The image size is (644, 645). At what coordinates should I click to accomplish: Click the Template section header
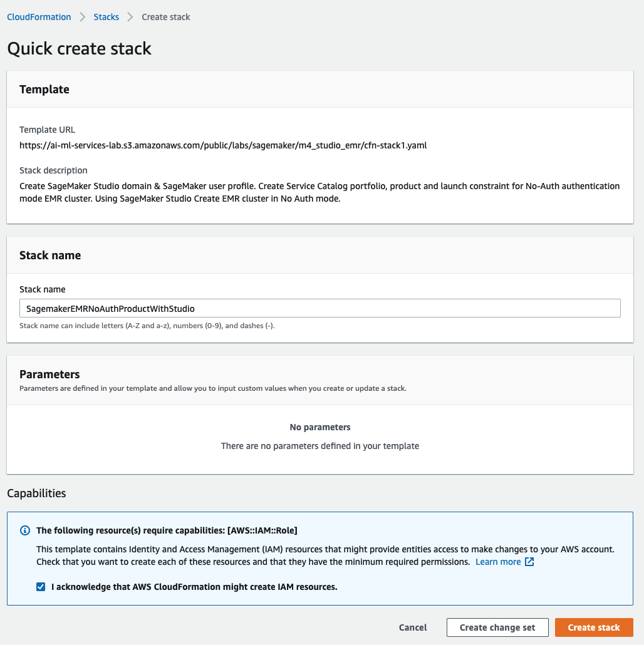(44, 90)
